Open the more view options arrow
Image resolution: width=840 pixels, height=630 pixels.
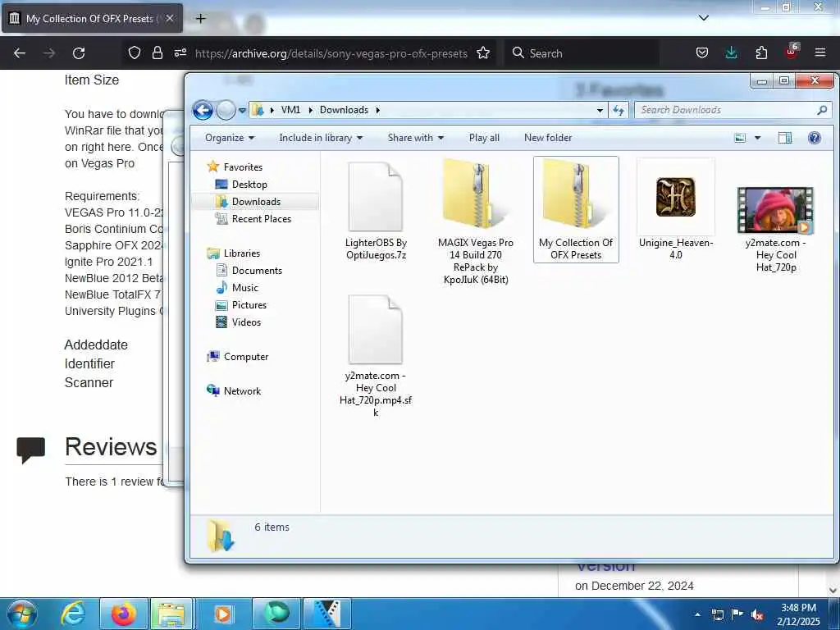tap(757, 138)
